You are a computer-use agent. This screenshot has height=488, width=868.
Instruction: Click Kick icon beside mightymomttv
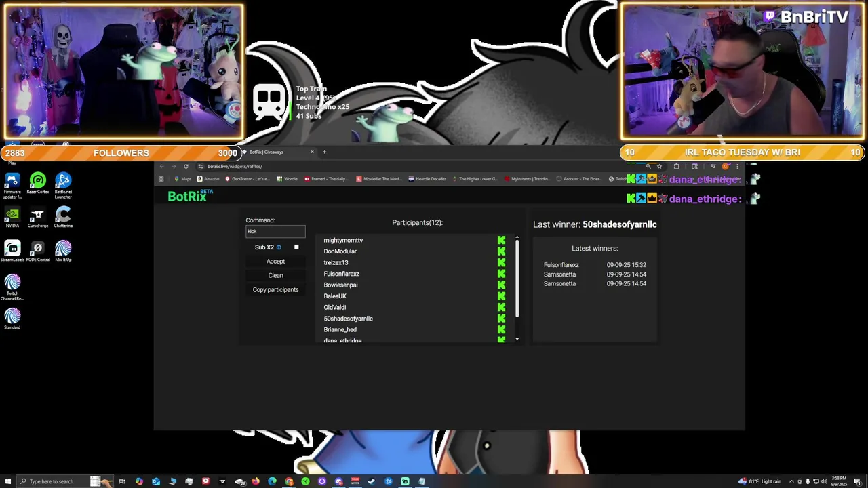[501, 240]
